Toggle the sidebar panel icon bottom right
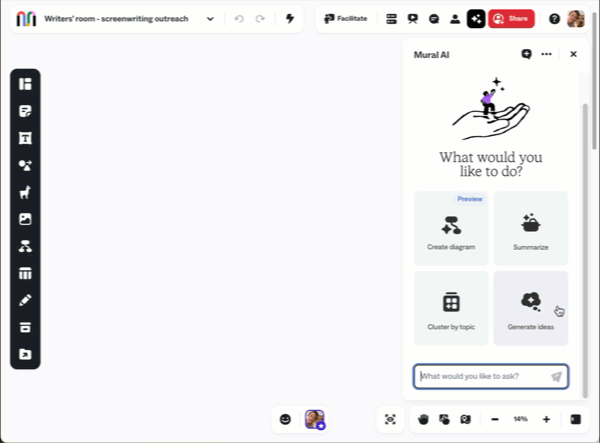Image resolution: width=600 pixels, height=443 pixels. (576, 419)
